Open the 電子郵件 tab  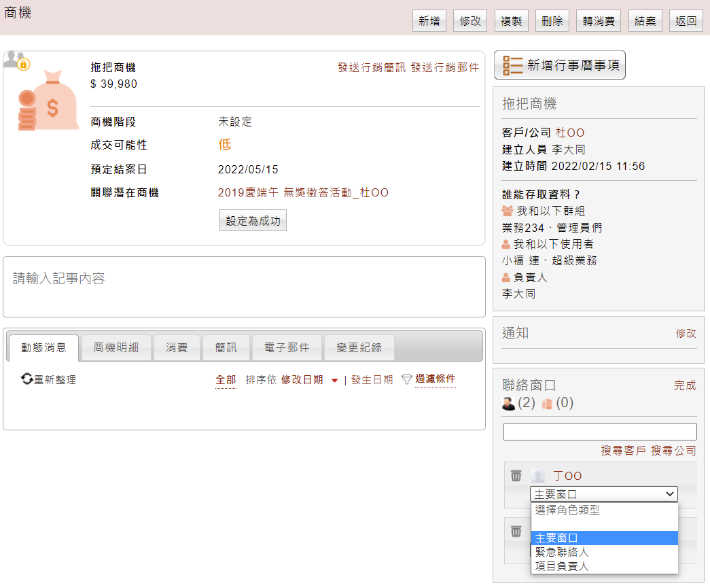point(287,347)
